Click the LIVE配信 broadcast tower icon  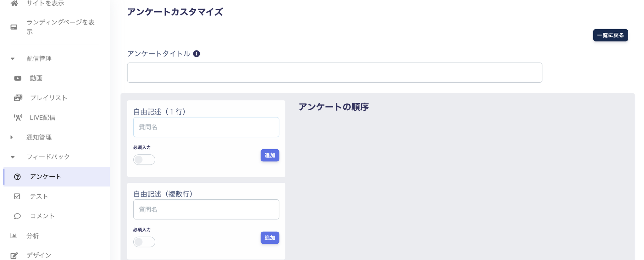click(18, 118)
